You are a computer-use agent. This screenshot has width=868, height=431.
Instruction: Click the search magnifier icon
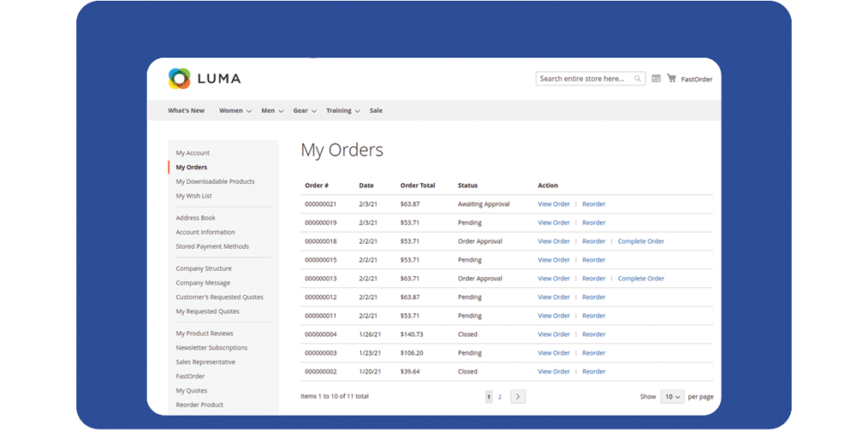coord(637,79)
